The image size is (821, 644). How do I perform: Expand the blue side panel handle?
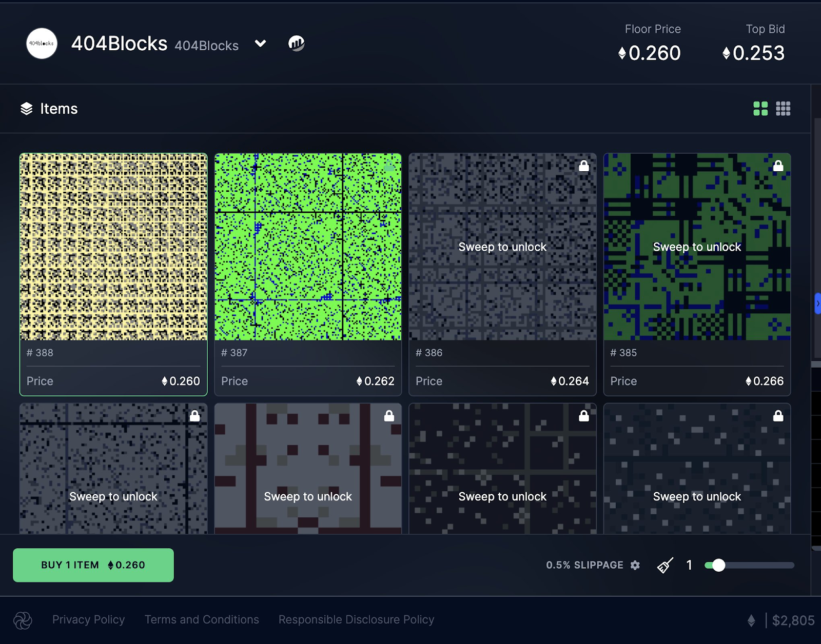pyautogui.click(x=817, y=304)
